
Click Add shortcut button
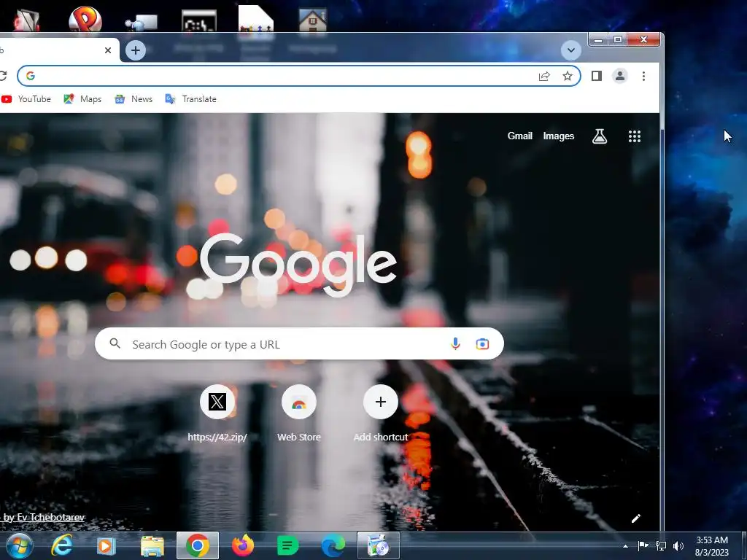click(x=381, y=413)
